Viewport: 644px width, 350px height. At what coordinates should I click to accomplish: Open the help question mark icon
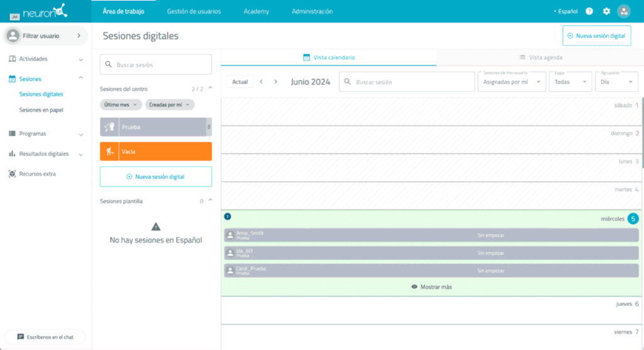589,11
